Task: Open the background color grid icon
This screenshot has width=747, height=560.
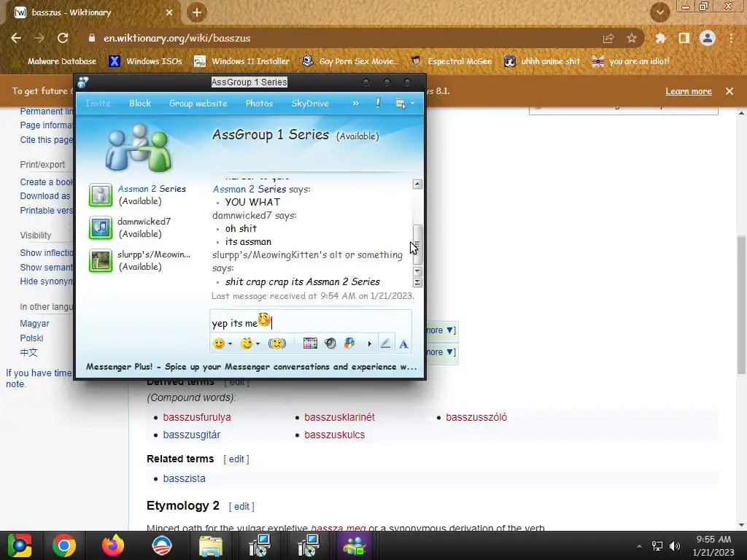Action: 310,343
